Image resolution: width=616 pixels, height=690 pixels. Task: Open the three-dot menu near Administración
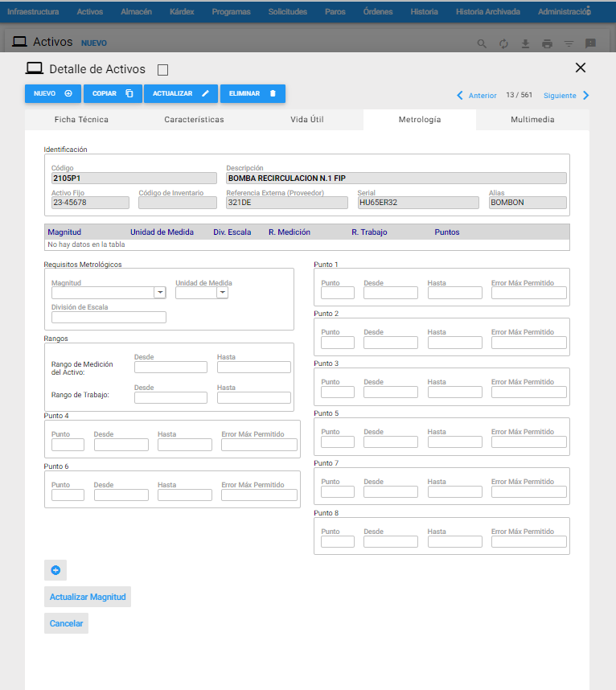(x=589, y=10)
